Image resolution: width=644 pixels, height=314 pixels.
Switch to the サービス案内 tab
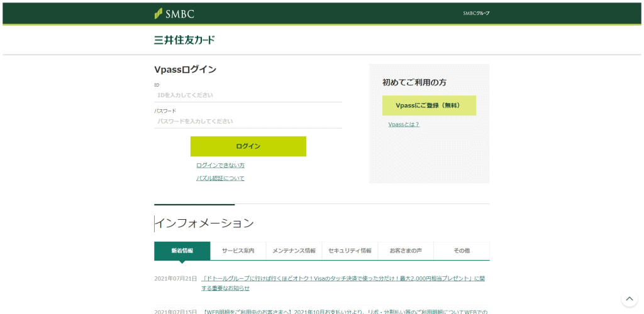click(x=238, y=251)
